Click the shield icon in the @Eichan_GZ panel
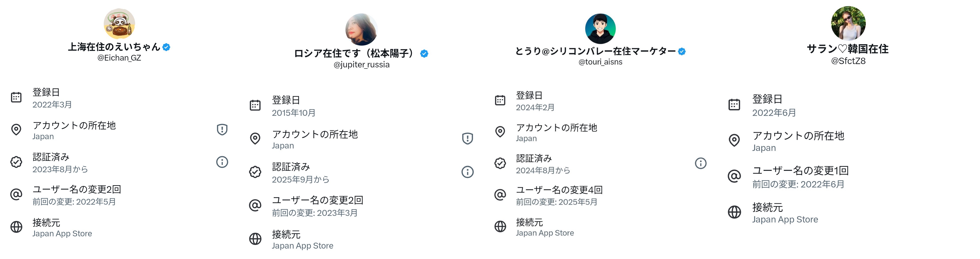Image resolution: width=980 pixels, height=259 pixels. tap(222, 129)
